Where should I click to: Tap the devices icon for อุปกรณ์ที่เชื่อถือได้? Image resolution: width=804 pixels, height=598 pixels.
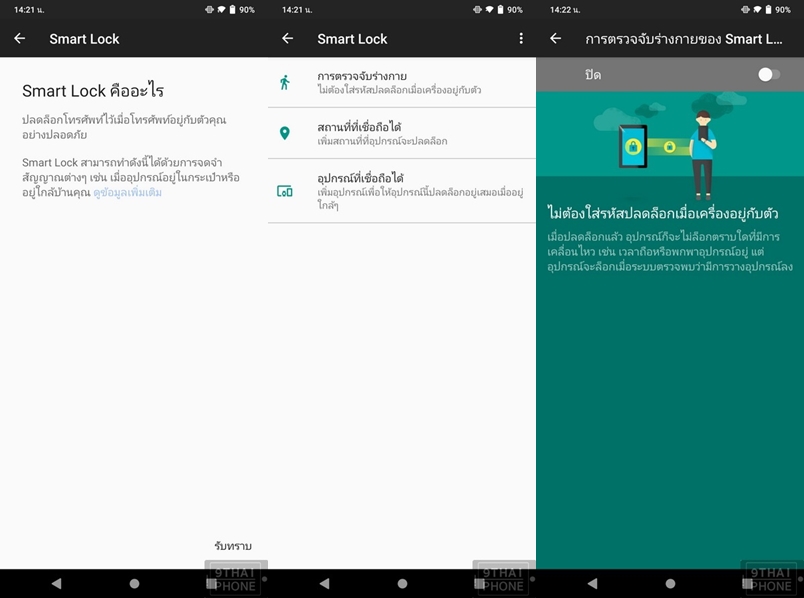(285, 191)
